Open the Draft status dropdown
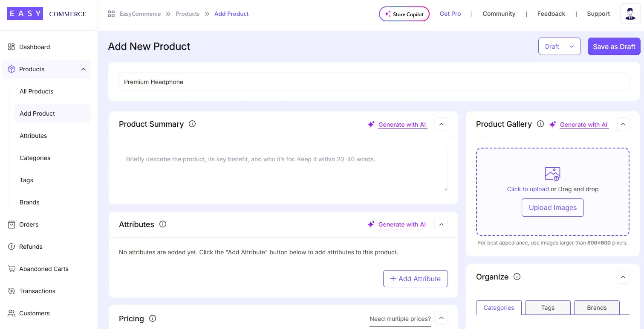 [560, 47]
